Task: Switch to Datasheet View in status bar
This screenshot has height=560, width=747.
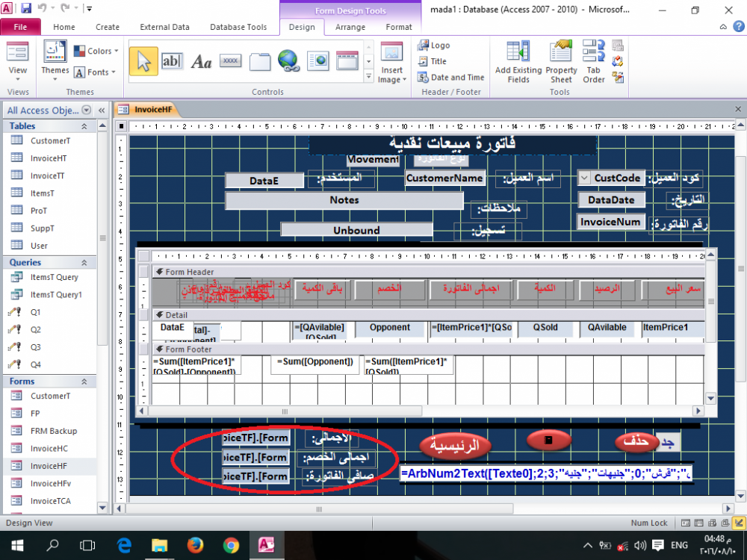Action: [x=698, y=523]
